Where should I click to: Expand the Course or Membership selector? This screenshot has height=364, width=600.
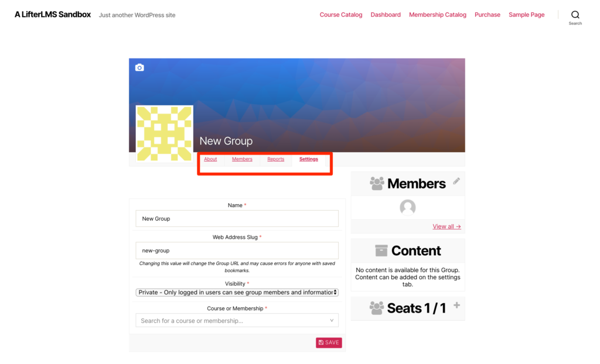pos(237,321)
